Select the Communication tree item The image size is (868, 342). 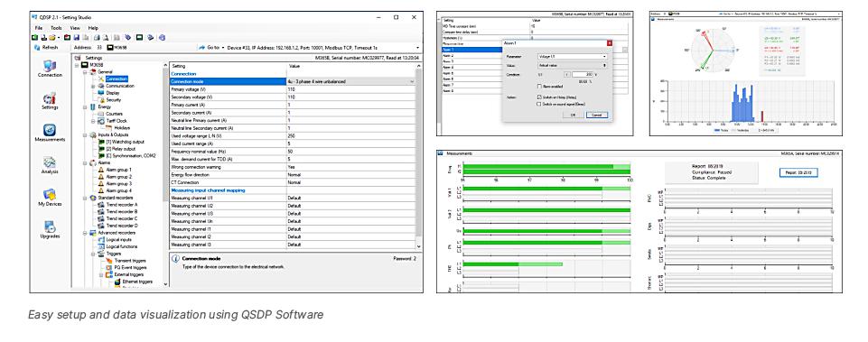[x=116, y=86]
